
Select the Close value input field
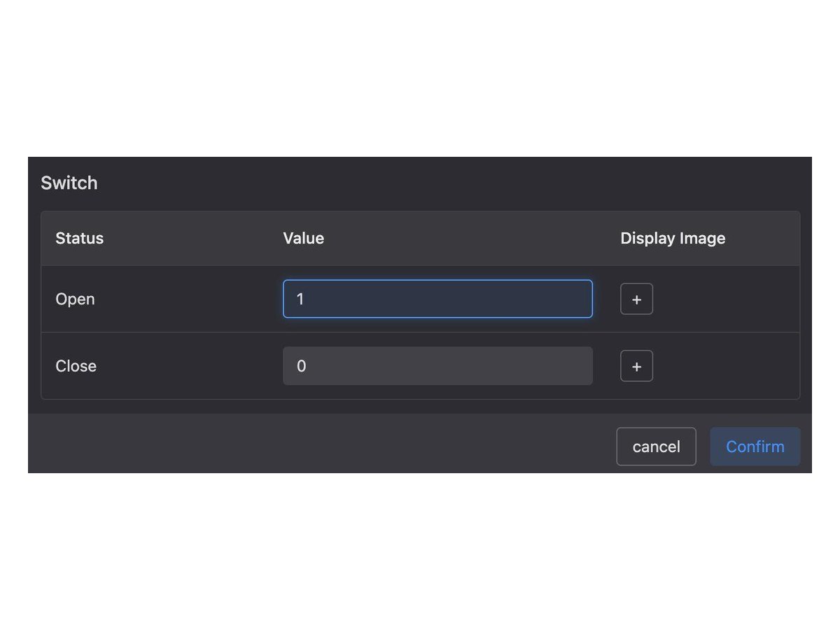(437, 366)
